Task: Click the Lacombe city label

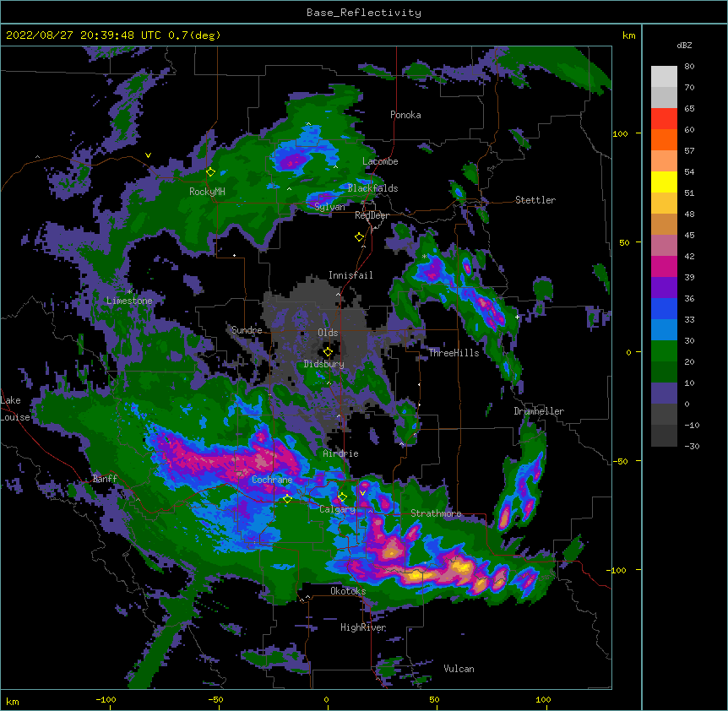Action: tap(380, 161)
